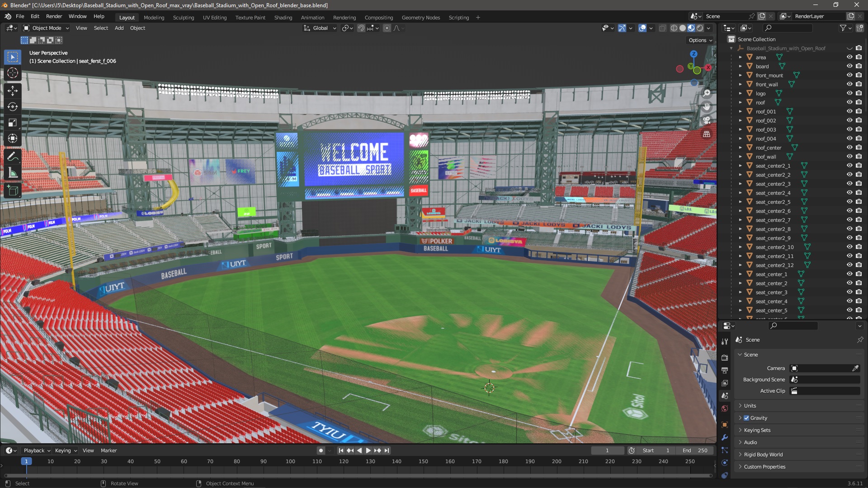The width and height of the screenshot is (868, 488).
Task: Activate the 3D Cursor tool
Action: coord(13,73)
